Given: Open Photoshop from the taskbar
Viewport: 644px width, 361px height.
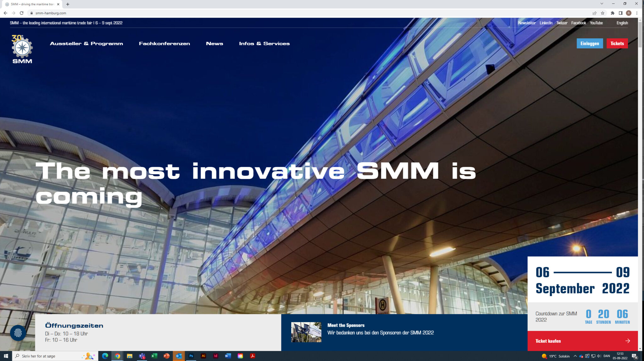Looking at the screenshot, I should coord(191,356).
